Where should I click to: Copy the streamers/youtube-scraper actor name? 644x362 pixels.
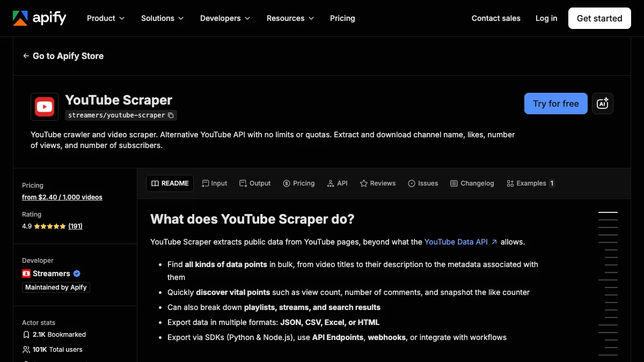tap(171, 115)
